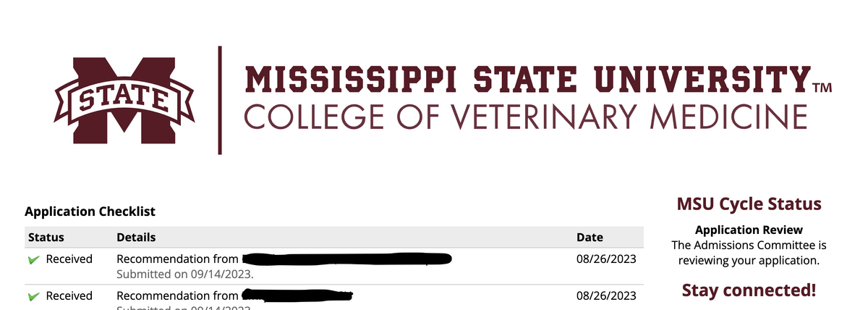Click the Details column header

pyautogui.click(x=136, y=237)
